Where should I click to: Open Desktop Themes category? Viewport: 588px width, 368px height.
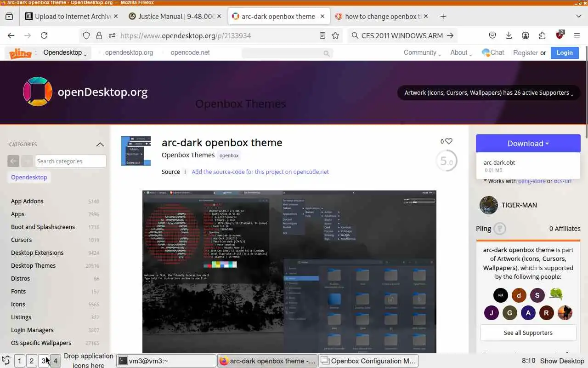[33, 265]
